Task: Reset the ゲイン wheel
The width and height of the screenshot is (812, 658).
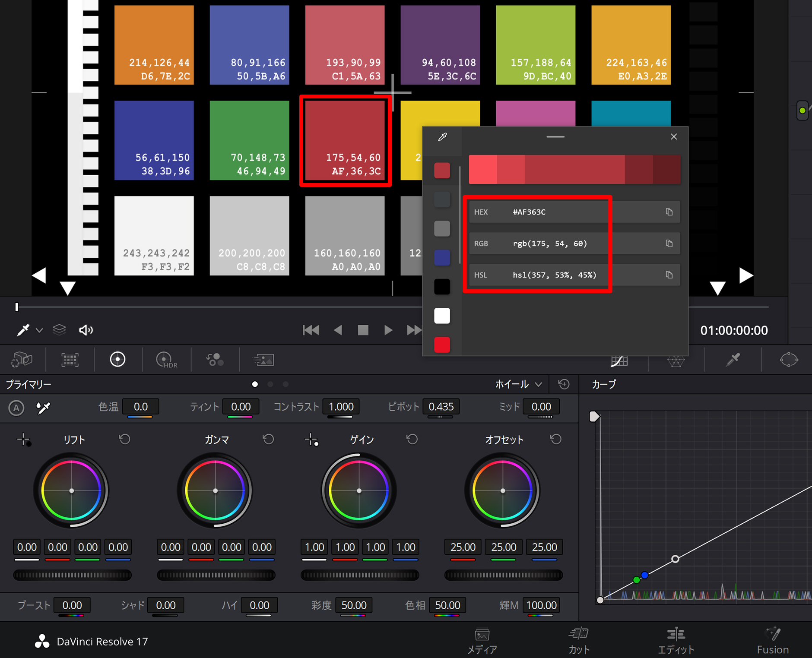Action: tap(412, 440)
